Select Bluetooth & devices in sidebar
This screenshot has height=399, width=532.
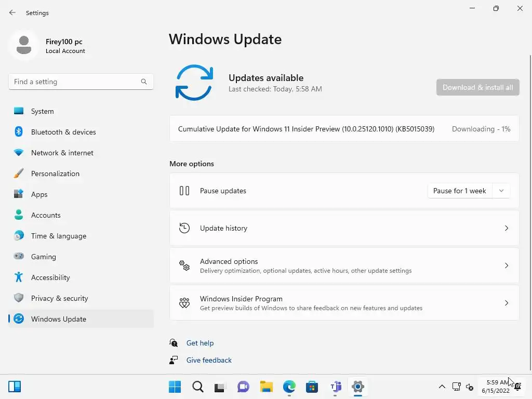pos(81,131)
